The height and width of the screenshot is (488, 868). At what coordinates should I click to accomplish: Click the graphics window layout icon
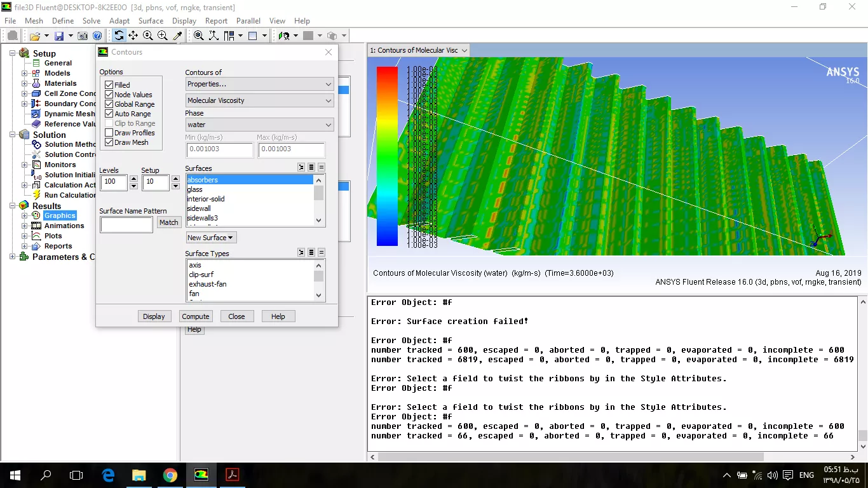pos(253,36)
